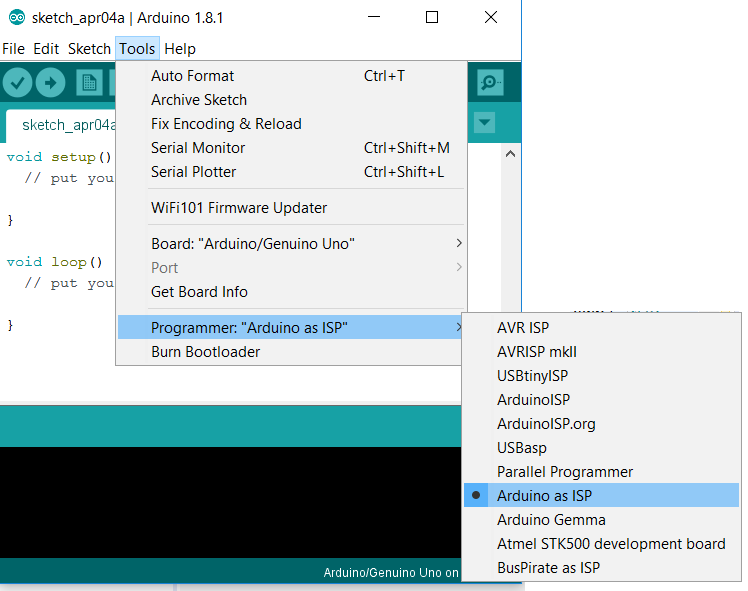The image size is (748, 591).
Task: Select BusPirate as ISP programmer
Action: coord(602,568)
